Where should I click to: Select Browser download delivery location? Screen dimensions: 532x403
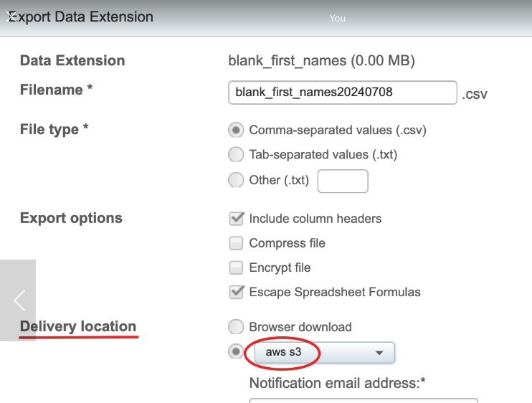point(236,327)
